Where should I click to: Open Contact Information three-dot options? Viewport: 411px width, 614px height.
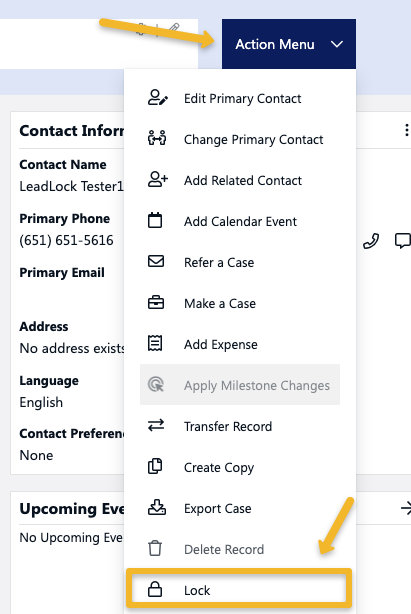coord(407,130)
